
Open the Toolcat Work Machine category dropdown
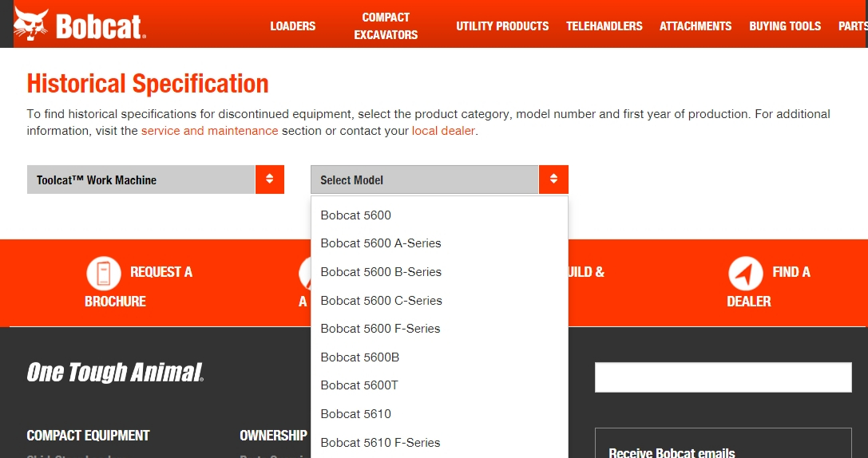[155, 180]
